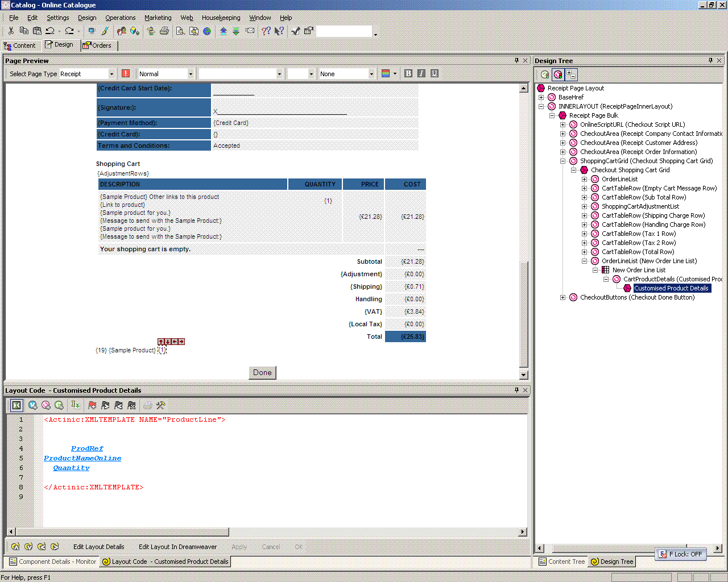
Task: Click Edit Layout In Dreamweaver
Action: (x=177, y=547)
